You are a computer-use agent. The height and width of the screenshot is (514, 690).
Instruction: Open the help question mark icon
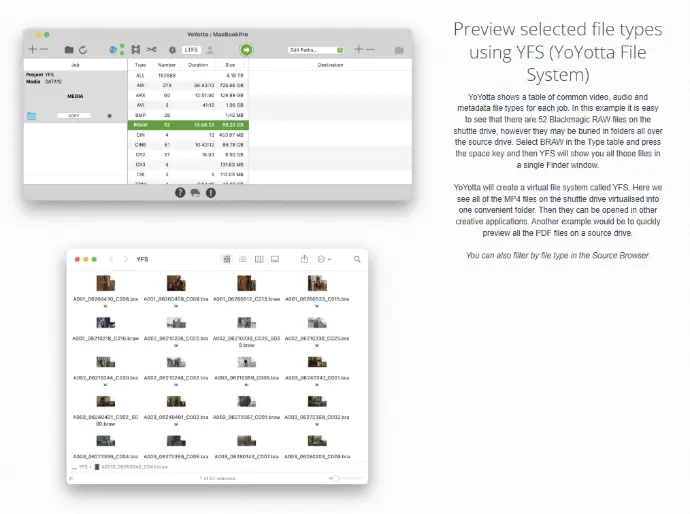click(x=180, y=192)
